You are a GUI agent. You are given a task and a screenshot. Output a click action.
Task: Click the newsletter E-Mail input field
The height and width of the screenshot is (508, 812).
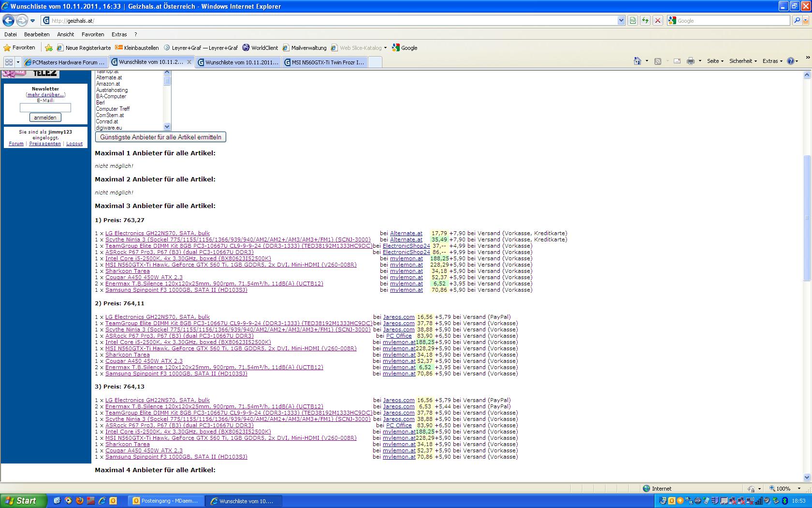[45, 107]
